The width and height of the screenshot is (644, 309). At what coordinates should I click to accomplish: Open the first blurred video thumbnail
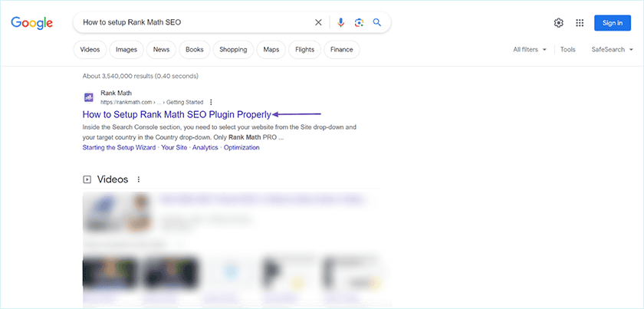pyautogui.click(x=117, y=212)
